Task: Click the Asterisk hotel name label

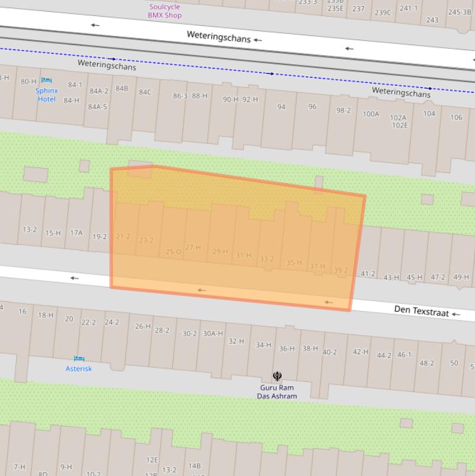Action: pyautogui.click(x=78, y=369)
